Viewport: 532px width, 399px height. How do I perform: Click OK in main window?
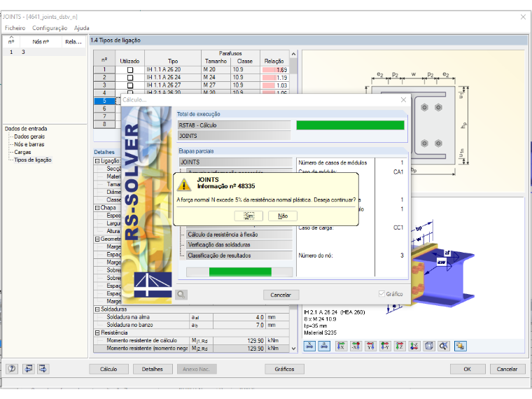[467, 369]
